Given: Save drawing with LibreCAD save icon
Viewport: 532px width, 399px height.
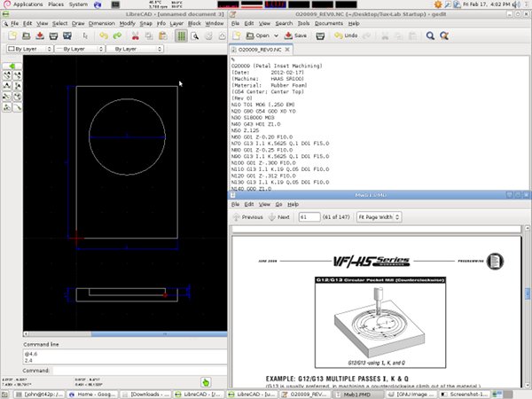Looking at the screenshot, I should (40, 35).
